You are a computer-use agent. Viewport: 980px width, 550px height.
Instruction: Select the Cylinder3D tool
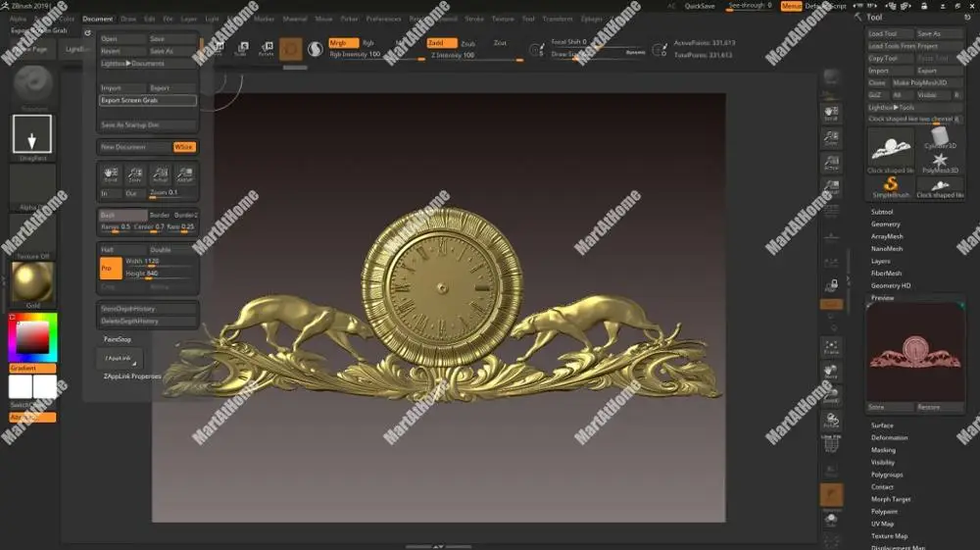coord(940,137)
